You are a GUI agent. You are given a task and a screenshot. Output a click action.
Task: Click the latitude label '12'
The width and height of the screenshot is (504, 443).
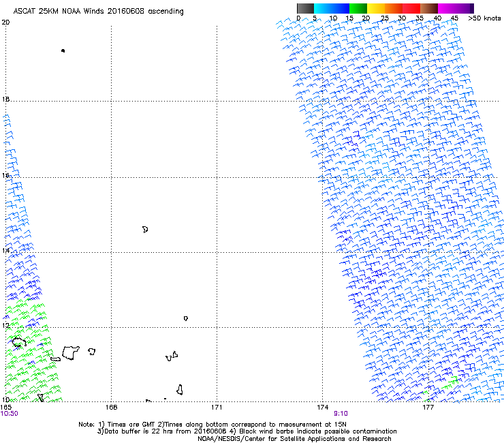click(x=5, y=326)
